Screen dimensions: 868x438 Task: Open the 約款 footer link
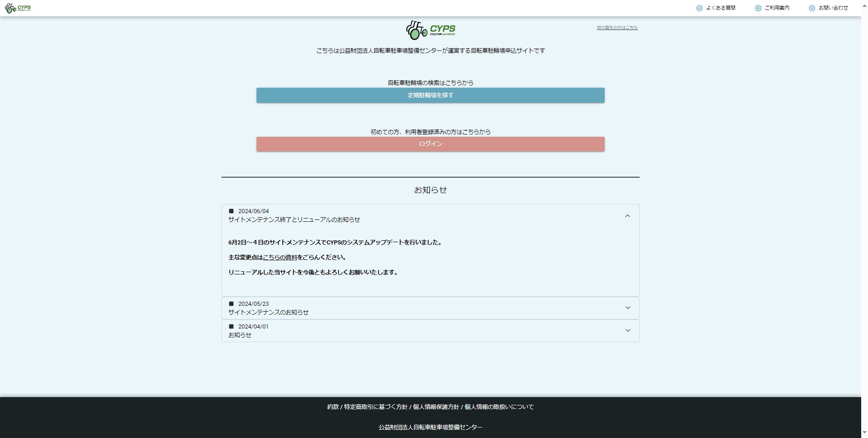pos(333,407)
